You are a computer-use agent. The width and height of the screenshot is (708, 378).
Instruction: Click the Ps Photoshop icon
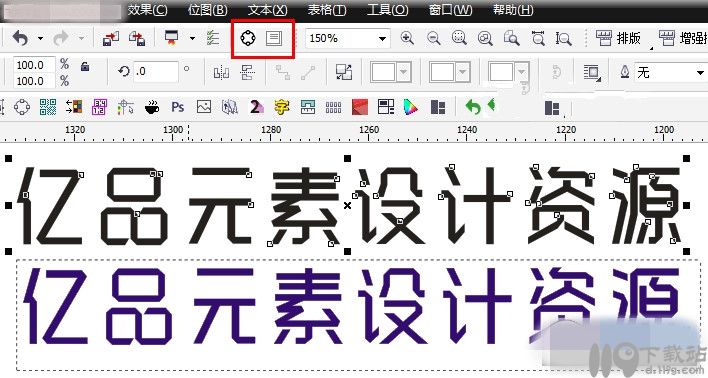pos(177,107)
